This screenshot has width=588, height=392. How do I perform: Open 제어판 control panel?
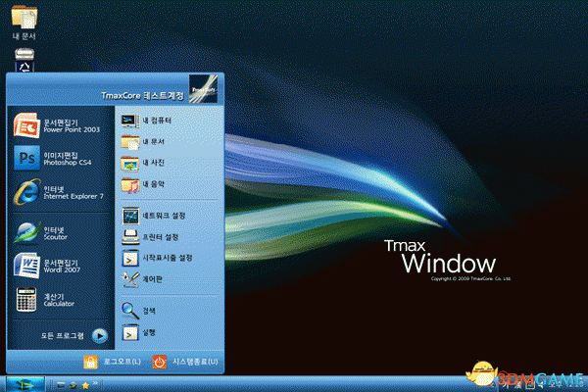pyautogui.click(x=142, y=279)
